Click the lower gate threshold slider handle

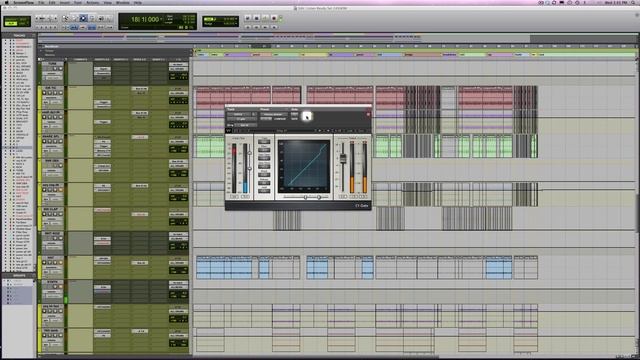250,169
